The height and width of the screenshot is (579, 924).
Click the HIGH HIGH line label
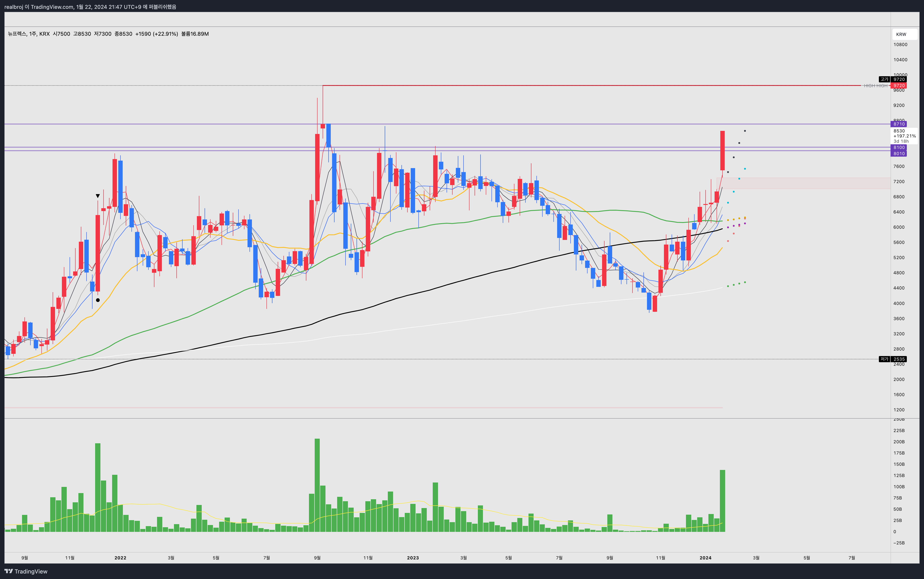[x=875, y=86]
